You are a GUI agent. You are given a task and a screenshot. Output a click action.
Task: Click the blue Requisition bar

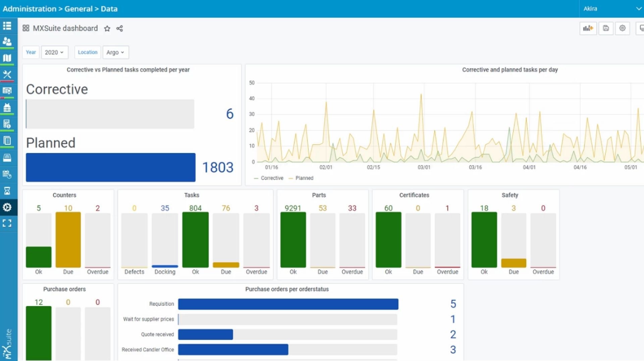click(x=288, y=304)
